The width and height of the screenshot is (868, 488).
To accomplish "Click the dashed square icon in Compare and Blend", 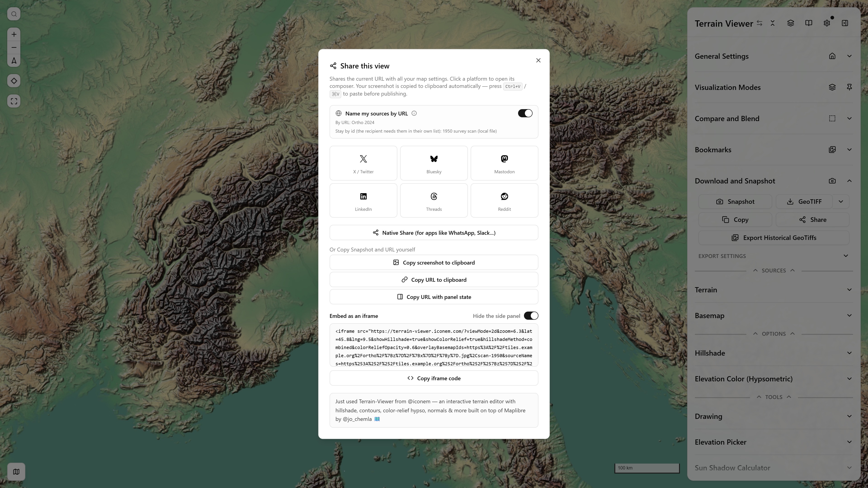I will [x=832, y=119].
